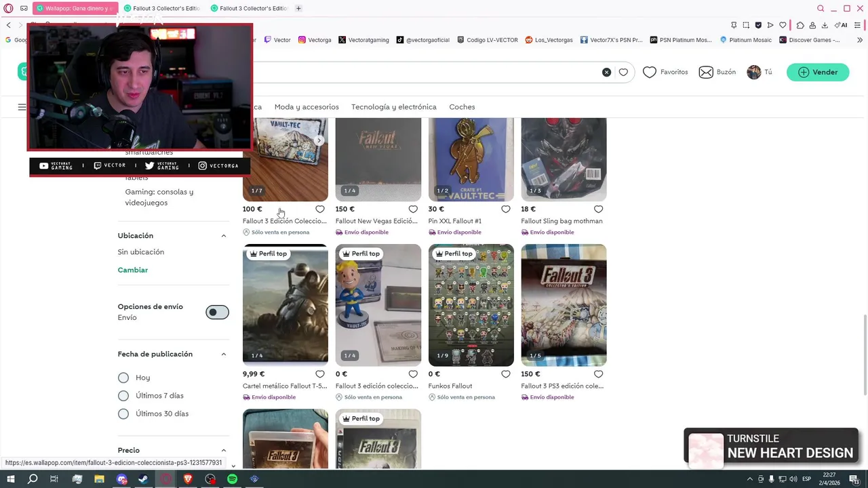Open the Moda y accesorios category
This screenshot has height=488, width=868.
[x=307, y=107]
